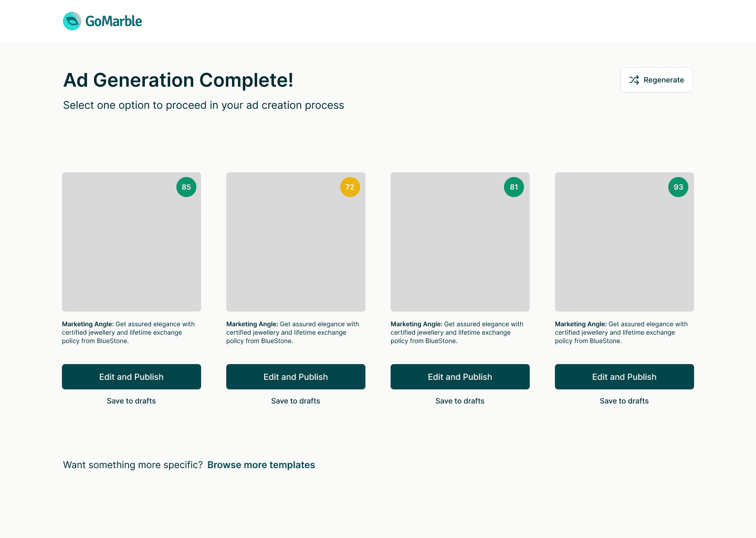756x538 pixels.
Task: Select the ad thumbnail scored 81
Action: (460, 242)
